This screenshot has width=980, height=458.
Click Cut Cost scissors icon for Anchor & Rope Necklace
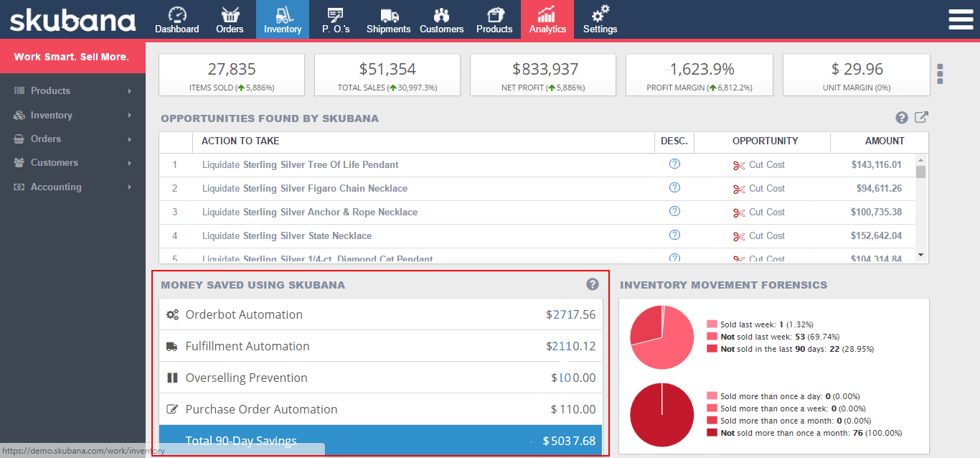(739, 212)
